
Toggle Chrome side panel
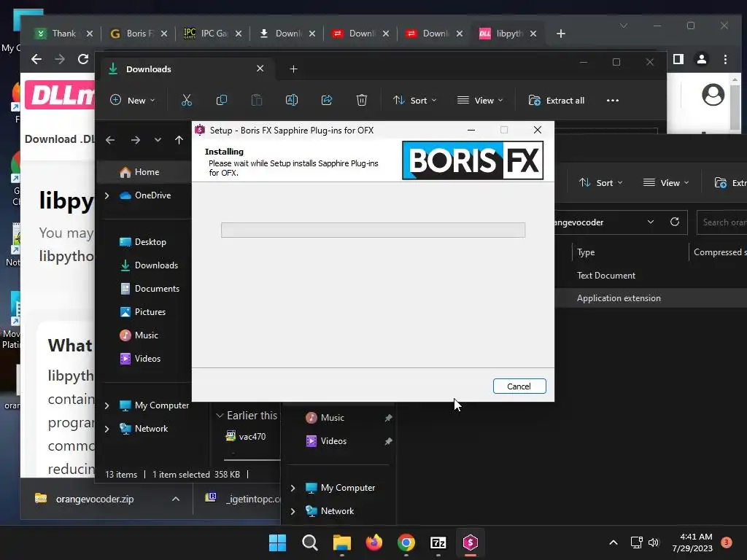pyautogui.click(x=678, y=59)
